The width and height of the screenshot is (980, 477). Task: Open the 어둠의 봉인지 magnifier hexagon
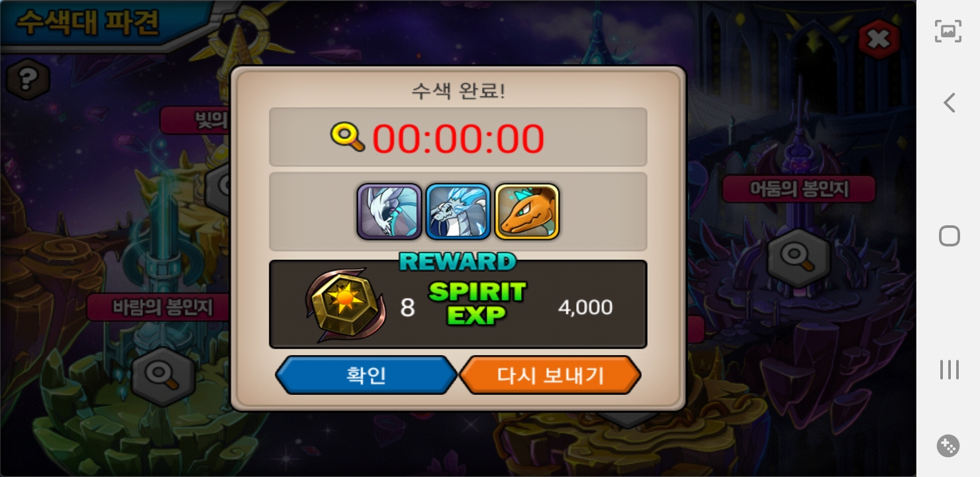pyautogui.click(x=799, y=258)
